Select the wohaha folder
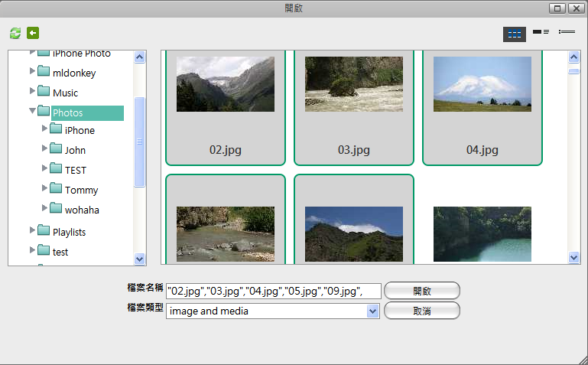Screen dimensions: 588x365 81,210
